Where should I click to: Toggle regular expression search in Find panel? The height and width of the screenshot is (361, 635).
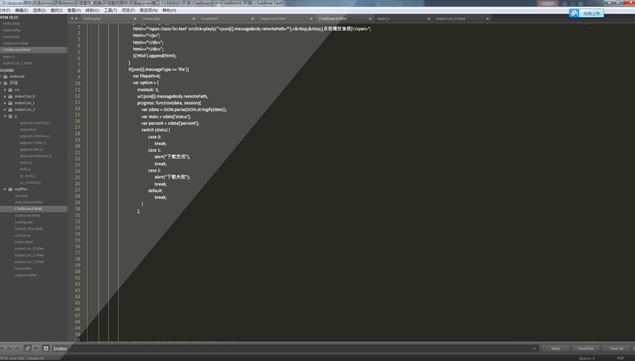[x=2, y=348]
